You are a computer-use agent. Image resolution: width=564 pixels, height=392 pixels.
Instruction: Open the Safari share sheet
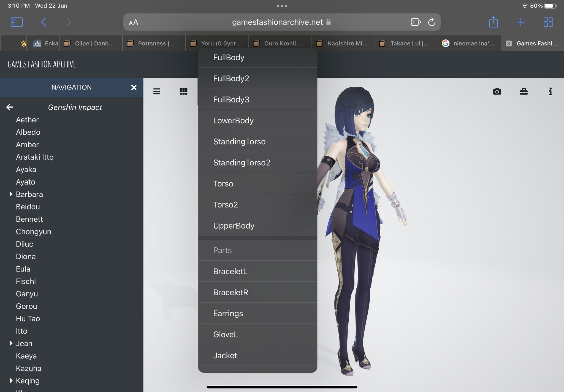493,22
